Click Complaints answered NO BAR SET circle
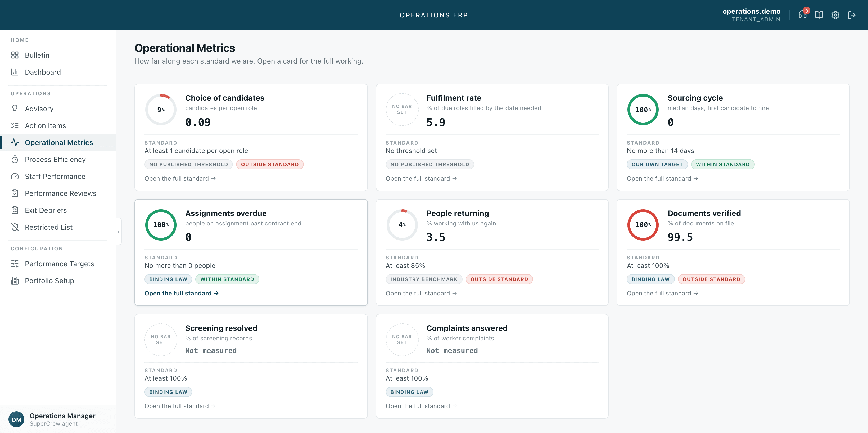This screenshot has height=433, width=868. [402, 340]
